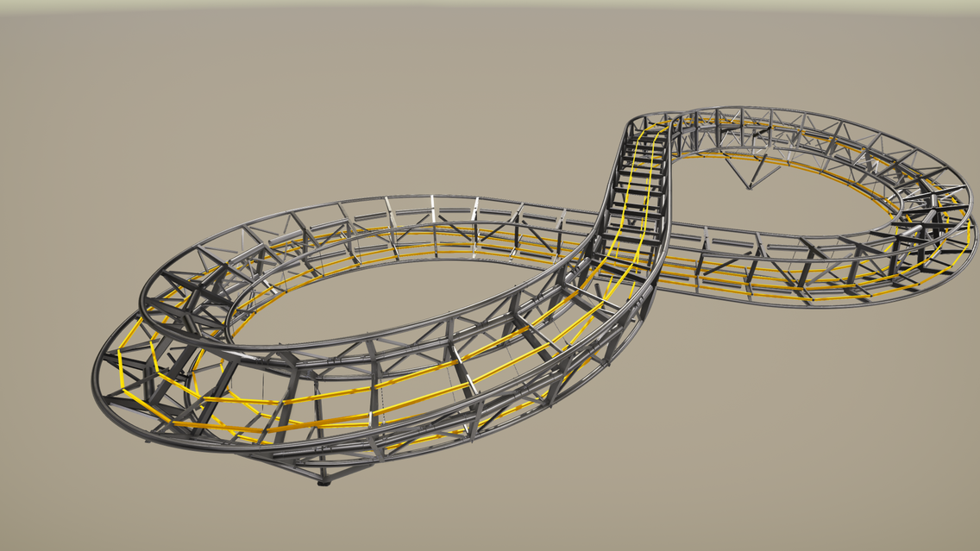Select the black base foot beneath the left loop
The image size is (980, 551).
coord(324,482)
